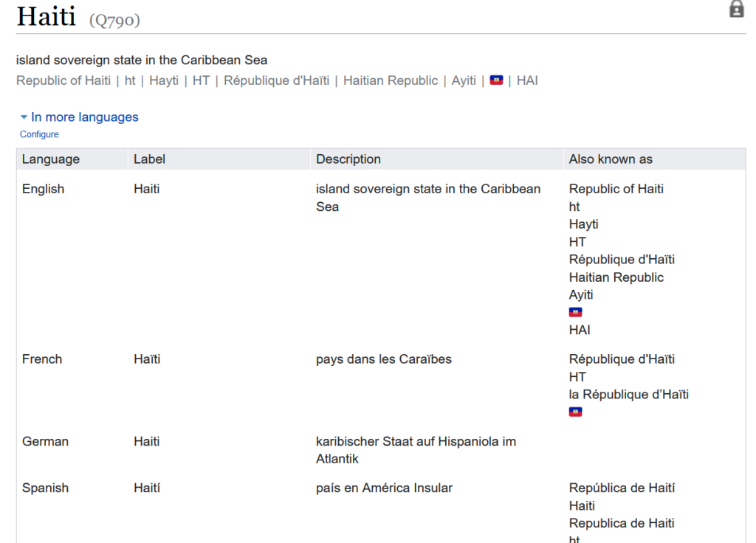Click the Haiti flag icon in the alias row

click(497, 80)
